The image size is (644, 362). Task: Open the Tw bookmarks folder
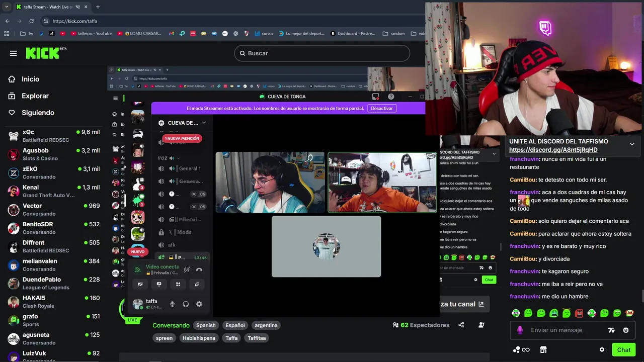click(x=26, y=34)
